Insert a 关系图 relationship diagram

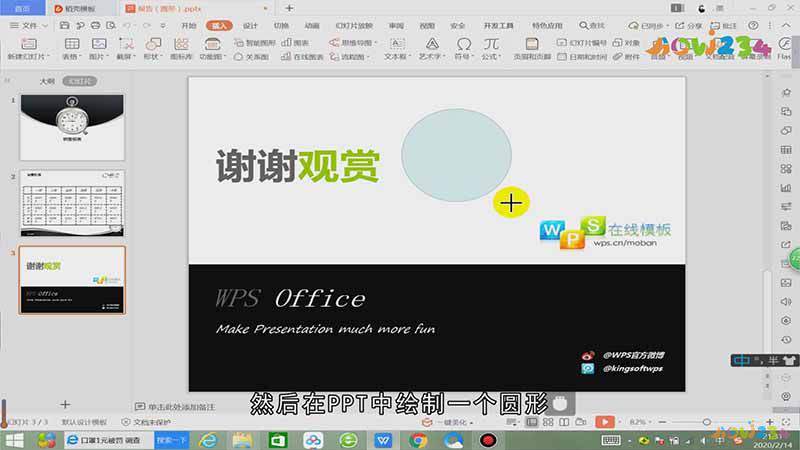(252, 57)
